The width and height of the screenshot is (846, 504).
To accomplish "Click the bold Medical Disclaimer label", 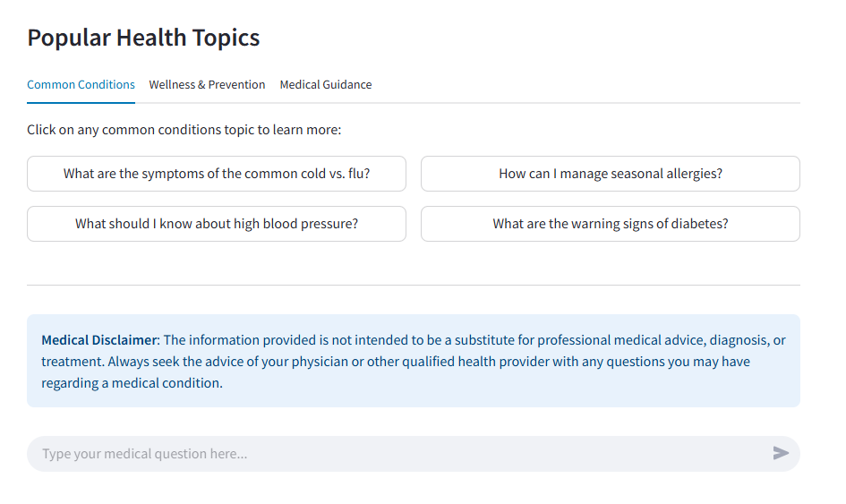I will coord(99,340).
